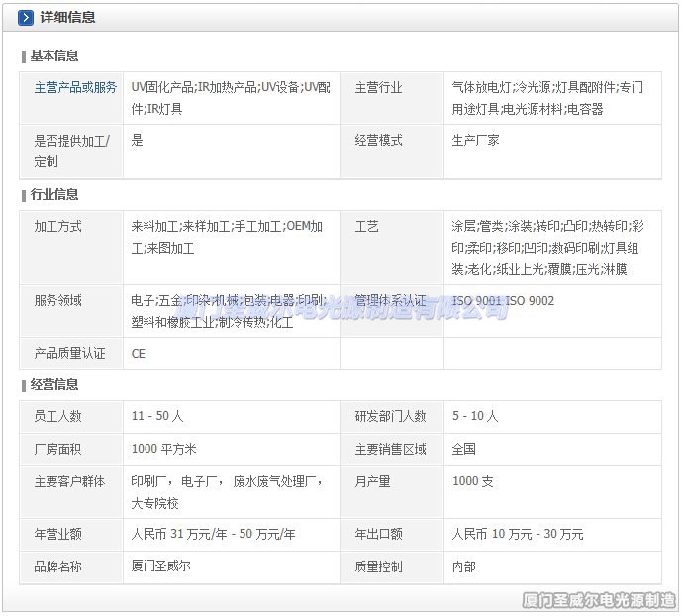Image resolution: width=683 pixels, height=616 pixels.
Task: Click the 月产量 value 1000 支
Action: tap(472, 481)
